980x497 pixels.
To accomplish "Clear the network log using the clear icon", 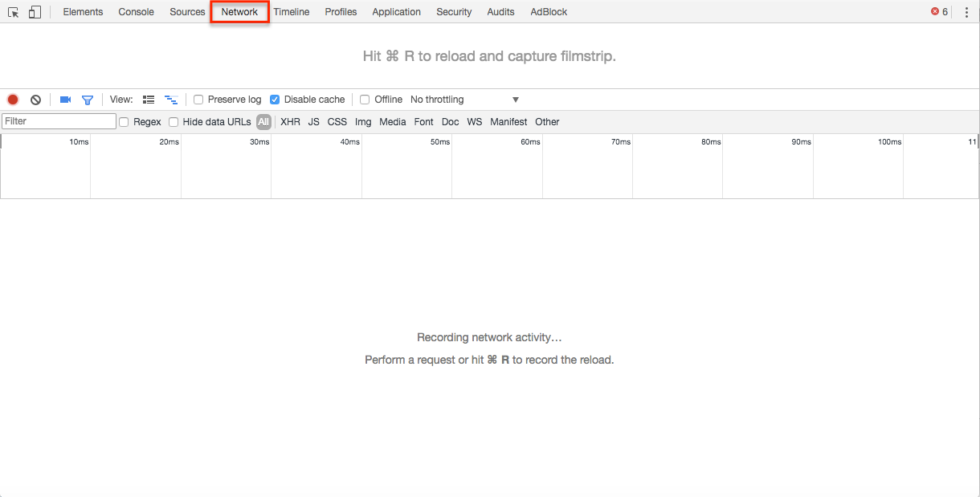I will 35,99.
